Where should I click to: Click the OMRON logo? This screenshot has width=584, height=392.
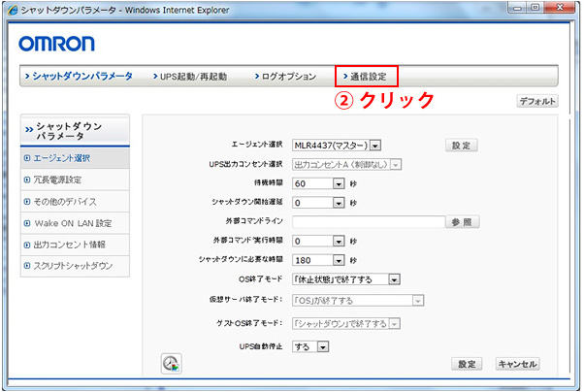coord(56,44)
